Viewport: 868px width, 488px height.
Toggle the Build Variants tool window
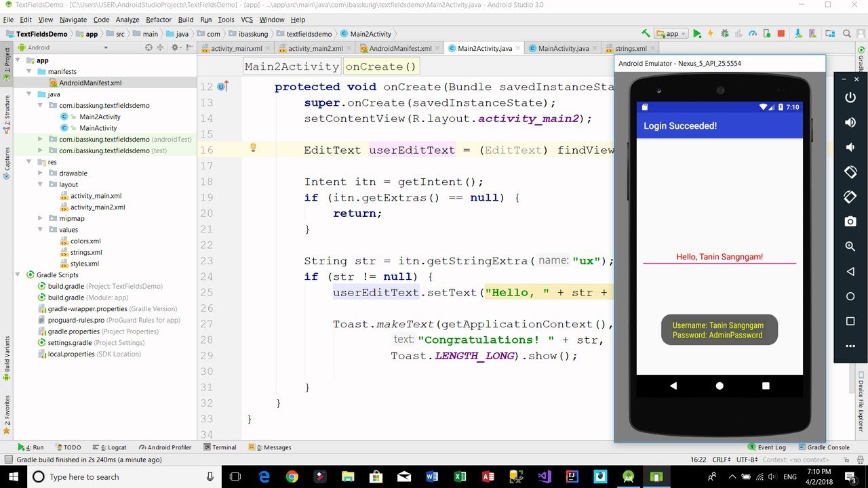(x=7, y=359)
